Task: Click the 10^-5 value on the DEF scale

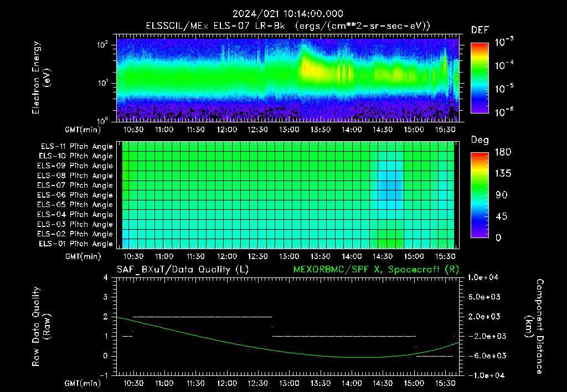Action: (x=504, y=89)
